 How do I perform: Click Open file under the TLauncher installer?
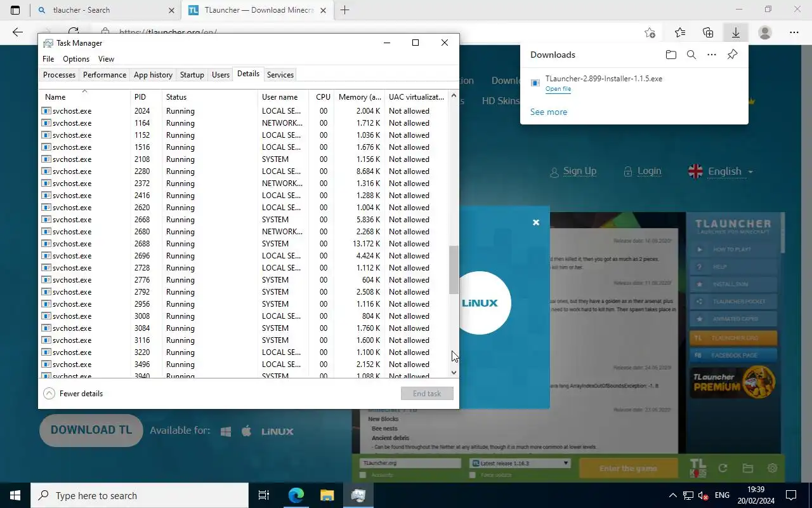click(x=558, y=89)
